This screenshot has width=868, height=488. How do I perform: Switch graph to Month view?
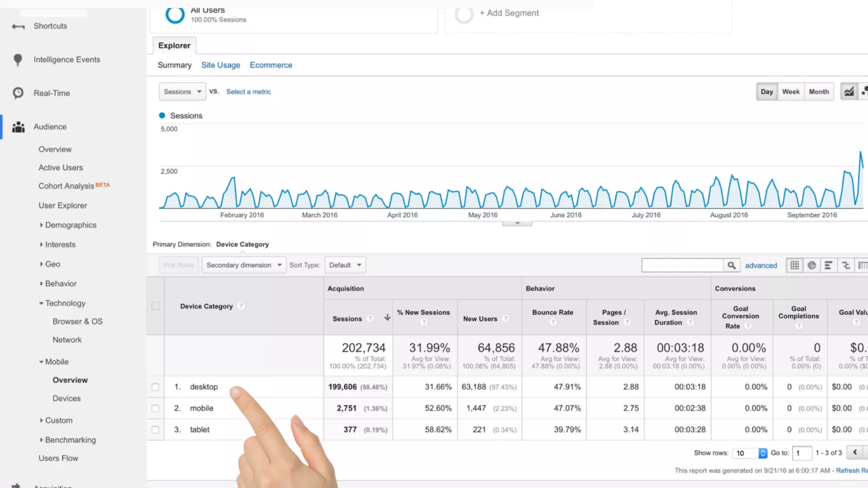818,91
